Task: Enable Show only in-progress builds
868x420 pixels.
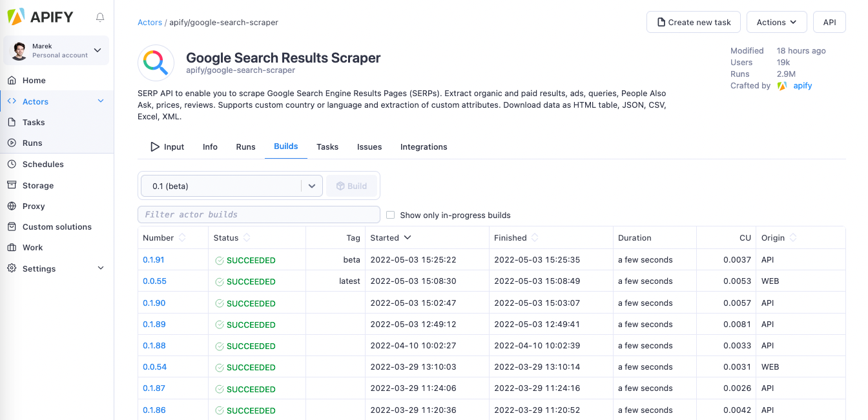Action: tap(390, 215)
